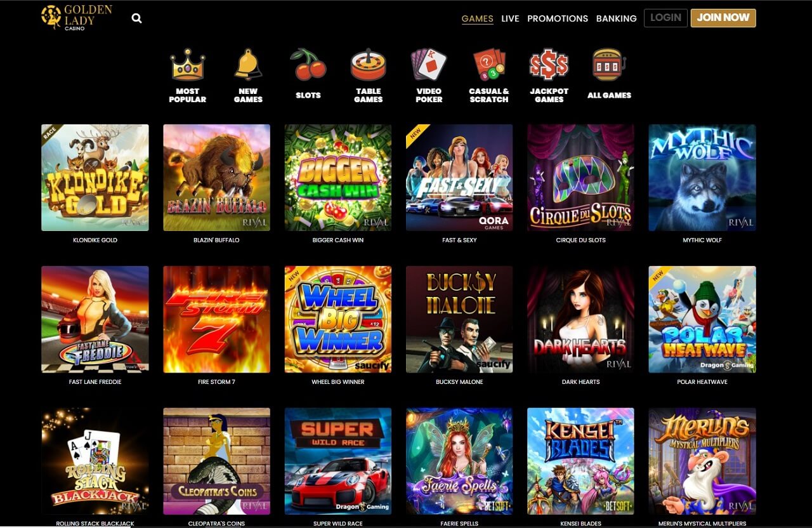This screenshot has width=812, height=528.
Task: Select the Video Poker cards icon
Action: coord(429,65)
